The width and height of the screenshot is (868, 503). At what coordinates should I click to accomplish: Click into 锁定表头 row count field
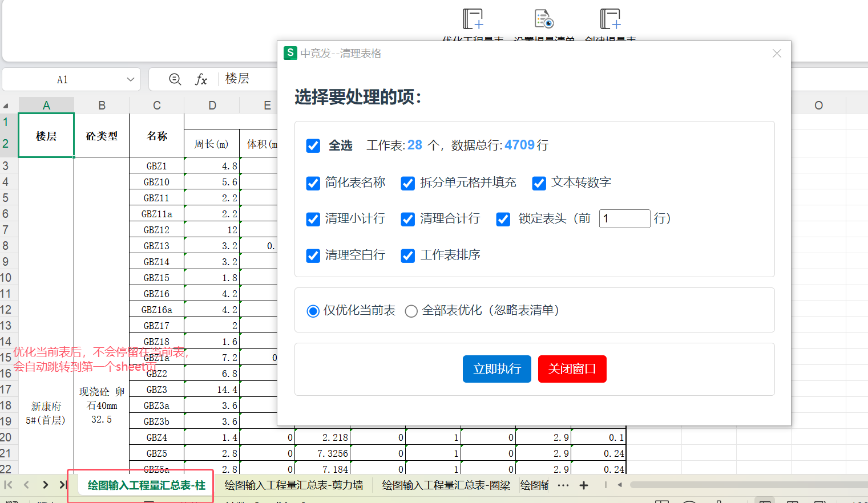[624, 218]
